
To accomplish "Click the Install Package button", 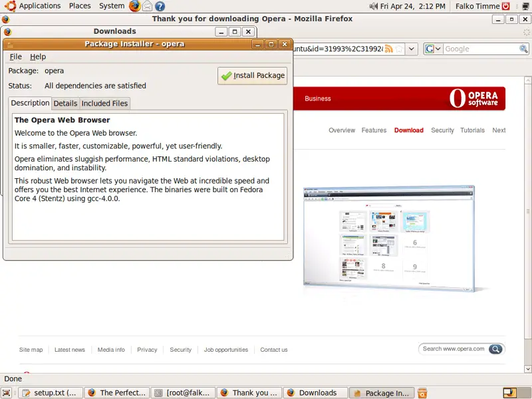I will tap(253, 75).
